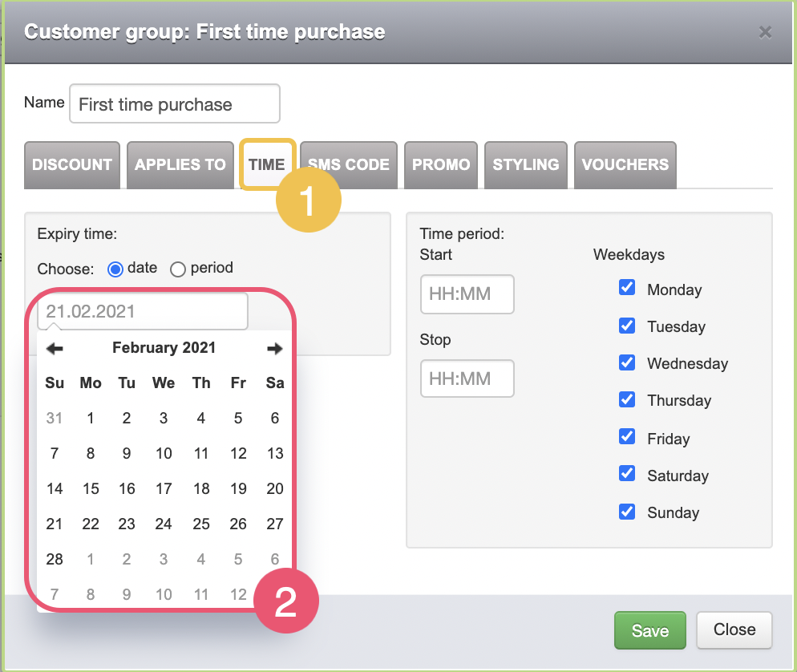This screenshot has width=797, height=672.
Task: Open the PROMO tab
Action: [x=441, y=165]
